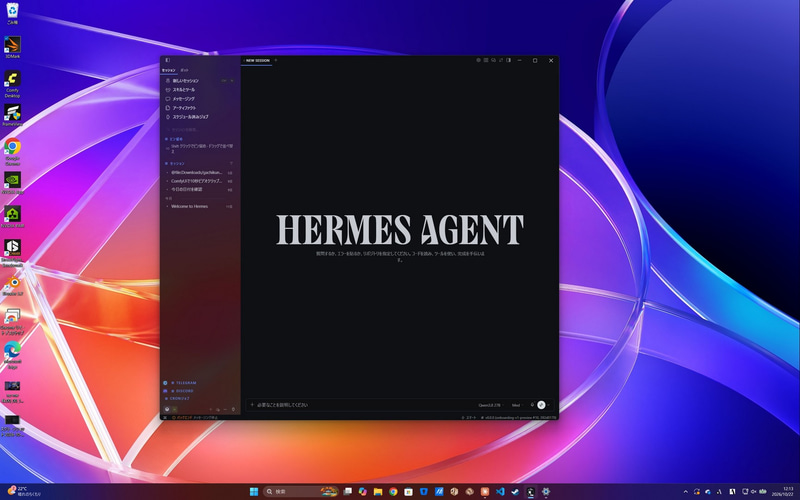Collapse the セッション section header
Image resolution: width=800 pixels, height=500 pixels.
174,163
